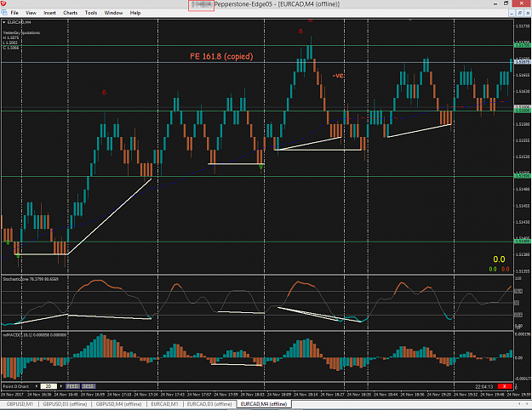Screen dimensions: 532x410
Task: Click the SESS button on the chart
Action: [x=89, y=386]
